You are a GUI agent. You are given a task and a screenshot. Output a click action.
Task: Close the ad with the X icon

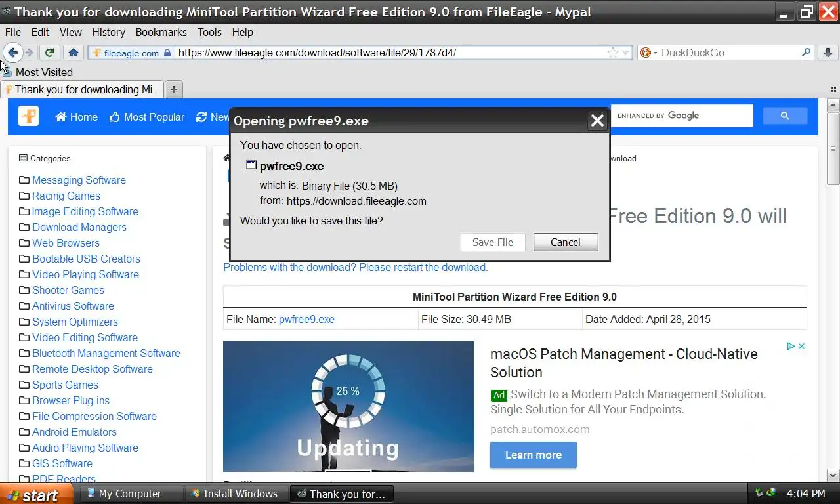(801, 346)
